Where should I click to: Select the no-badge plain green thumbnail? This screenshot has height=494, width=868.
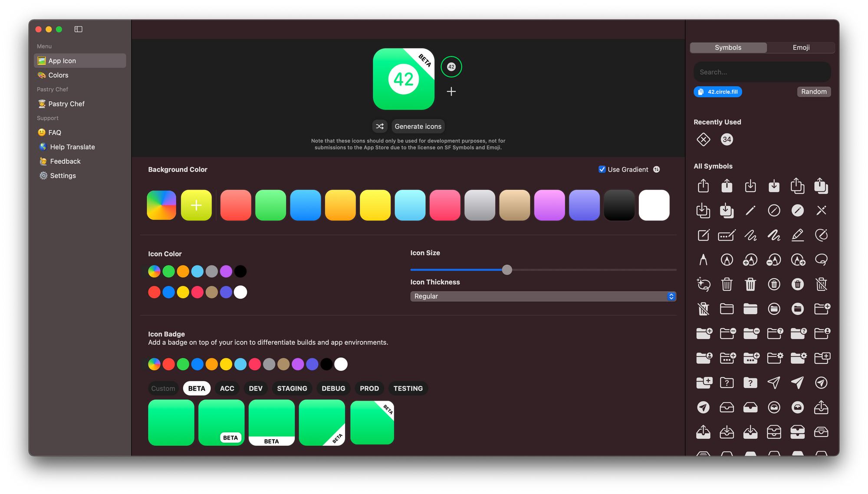pyautogui.click(x=171, y=422)
